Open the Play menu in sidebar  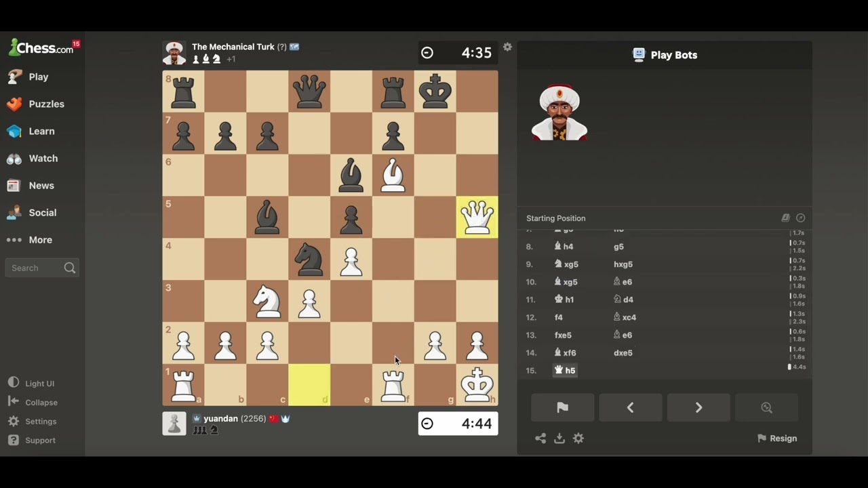[x=28, y=77]
